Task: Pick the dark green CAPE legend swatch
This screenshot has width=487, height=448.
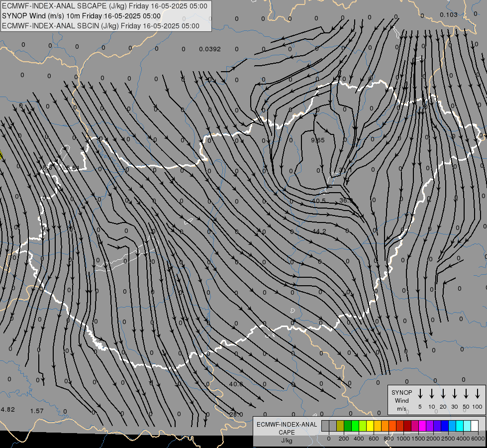Action: [348, 426]
